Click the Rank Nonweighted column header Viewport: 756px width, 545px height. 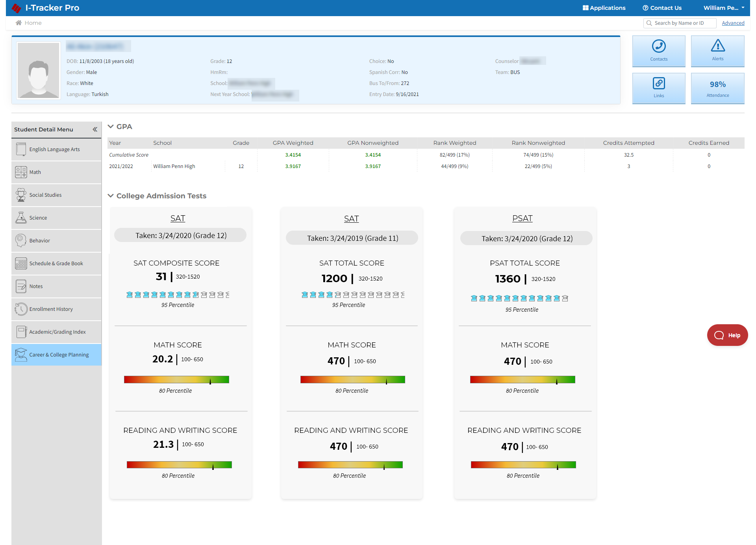point(538,143)
